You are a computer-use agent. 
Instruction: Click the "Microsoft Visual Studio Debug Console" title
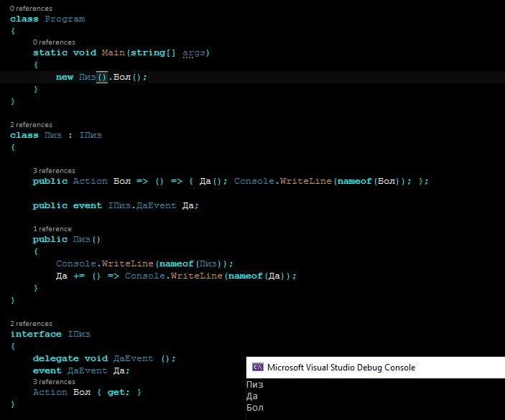(341, 368)
